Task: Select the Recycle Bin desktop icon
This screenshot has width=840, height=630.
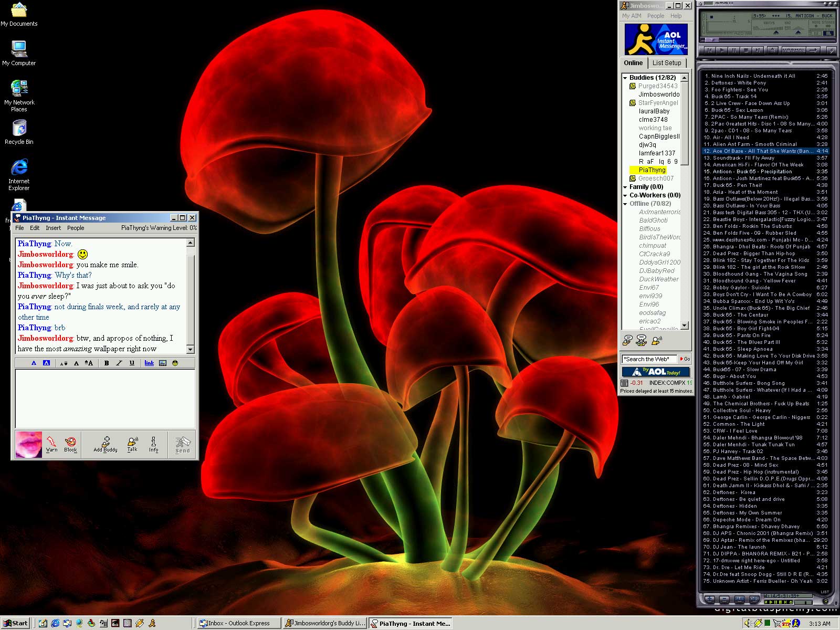Action: 19,132
